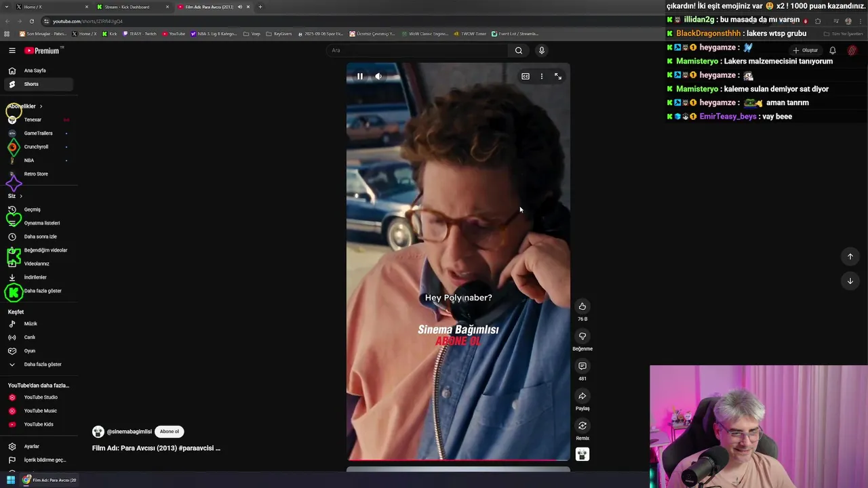Open the Short's three-dot options menu
This screenshot has width=868, height=488.
pyautogui.click(x=541, y=77)
